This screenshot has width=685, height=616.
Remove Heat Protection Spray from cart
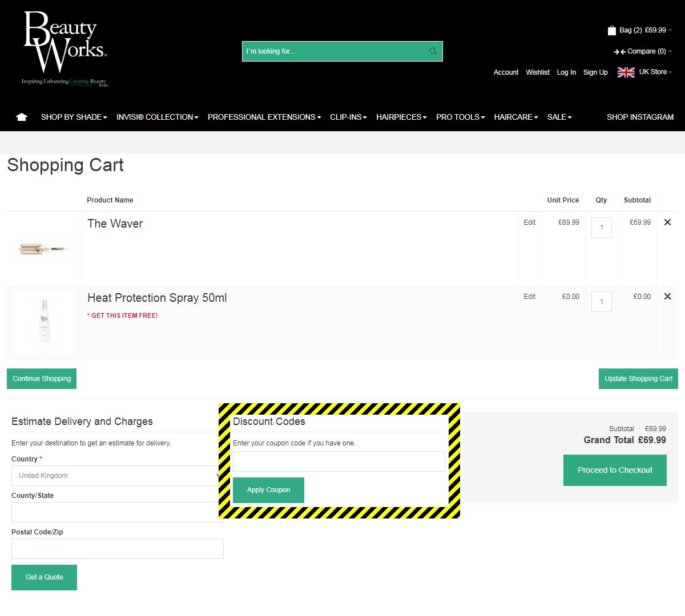coord(667,297)
